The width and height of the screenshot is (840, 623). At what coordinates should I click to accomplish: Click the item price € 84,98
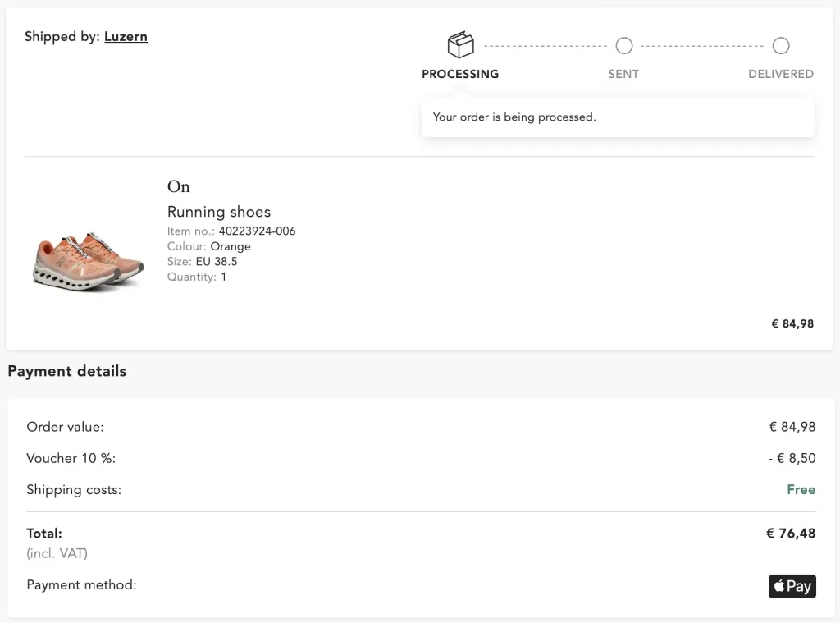[792, 324]
